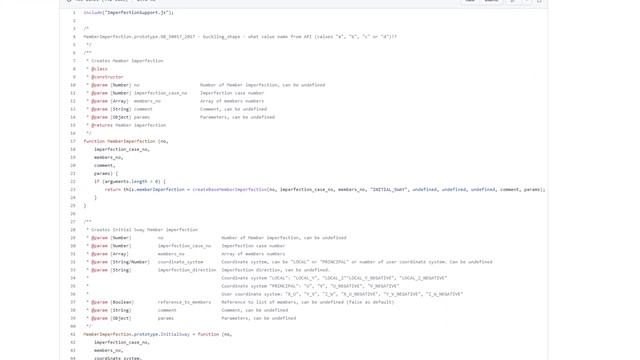Click the "INITIAL_SWAY" string on line 23
This screenshot has height=360, width=640.
389,190
